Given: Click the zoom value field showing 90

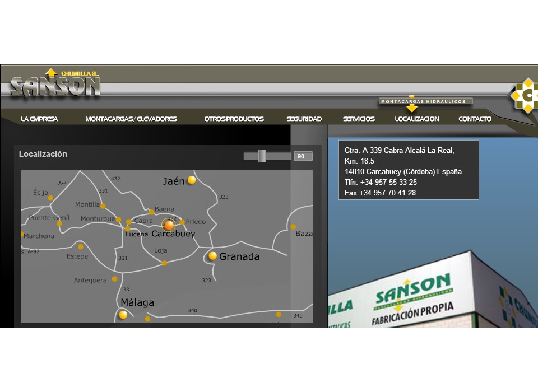Looking at the screenshot, I should coord(303,156).
